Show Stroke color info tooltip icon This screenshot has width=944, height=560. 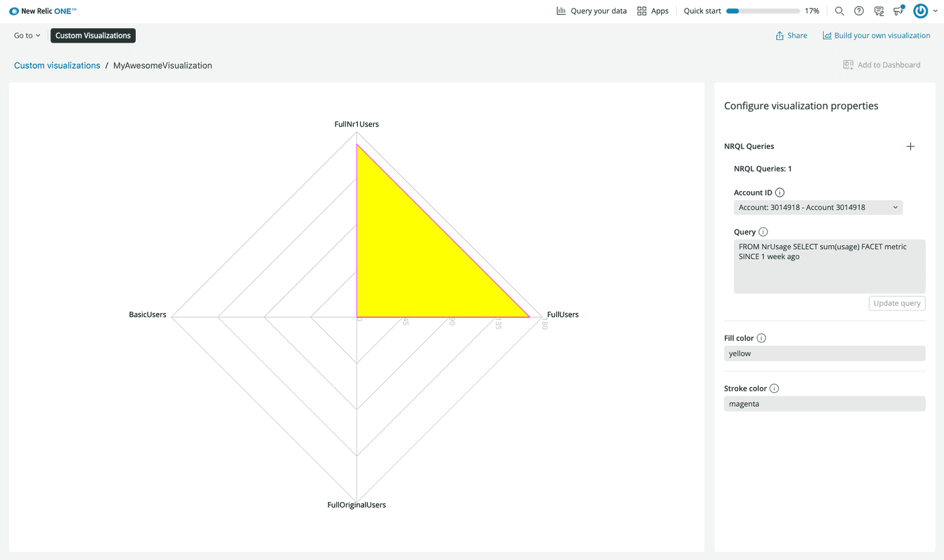tap(774, 388)
